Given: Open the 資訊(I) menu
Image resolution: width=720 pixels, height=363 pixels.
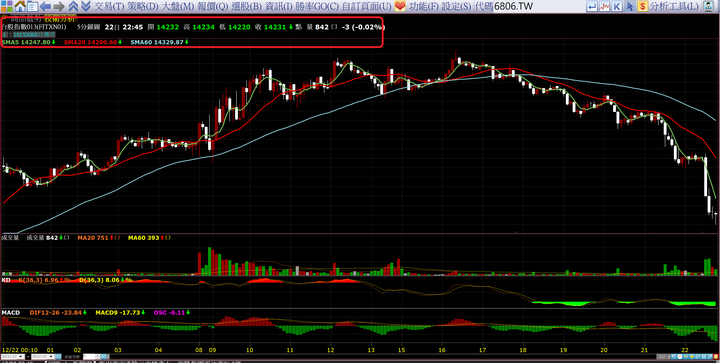Looking at the screenshot, I should click(x=279, y=6).
